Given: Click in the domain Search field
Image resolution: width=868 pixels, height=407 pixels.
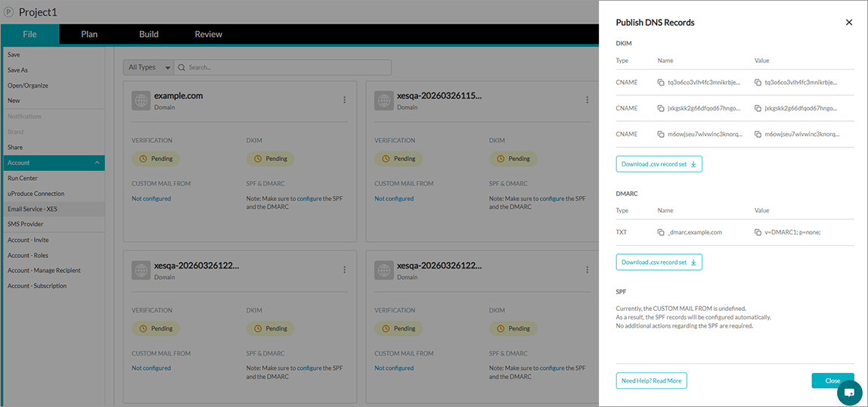Looking at the screenshot, I should pyautogui.click(x=287, y=67).
